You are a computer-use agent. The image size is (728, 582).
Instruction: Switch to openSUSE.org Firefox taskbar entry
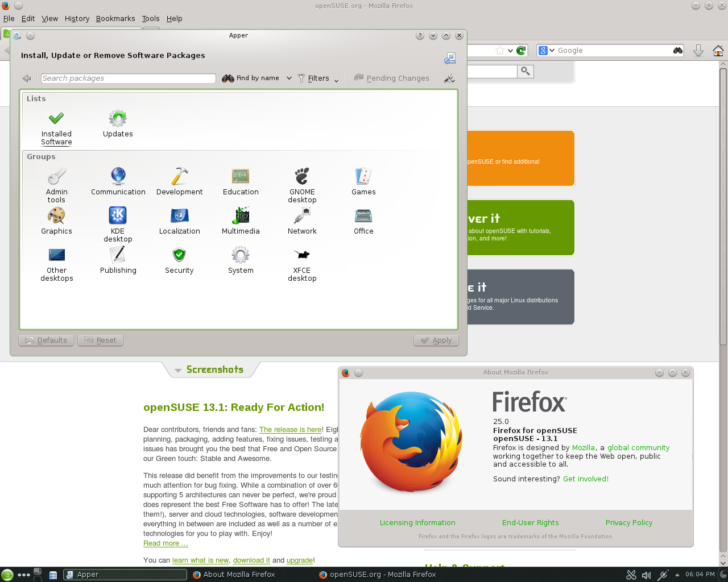coord(378,575)
